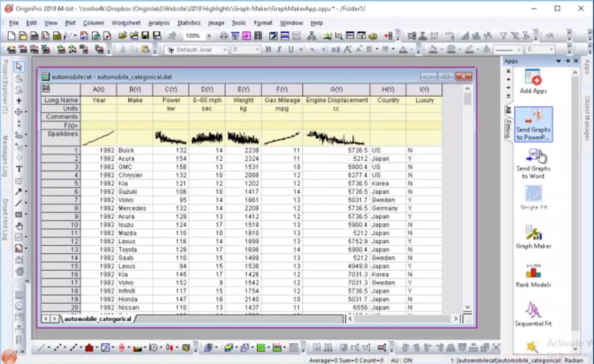Expand the Line plot type dropdown arrow
This screenshot has height=364, width=594.
[48, 347]
